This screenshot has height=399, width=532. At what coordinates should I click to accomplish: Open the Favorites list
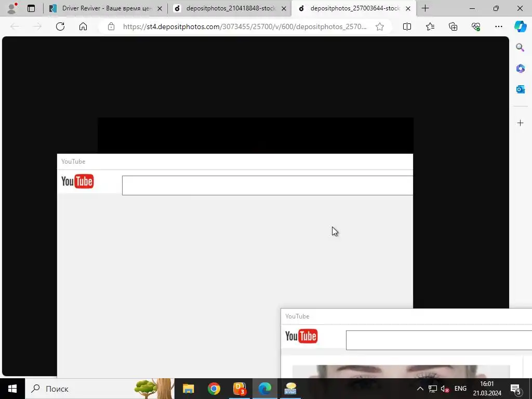pos(430,26)
